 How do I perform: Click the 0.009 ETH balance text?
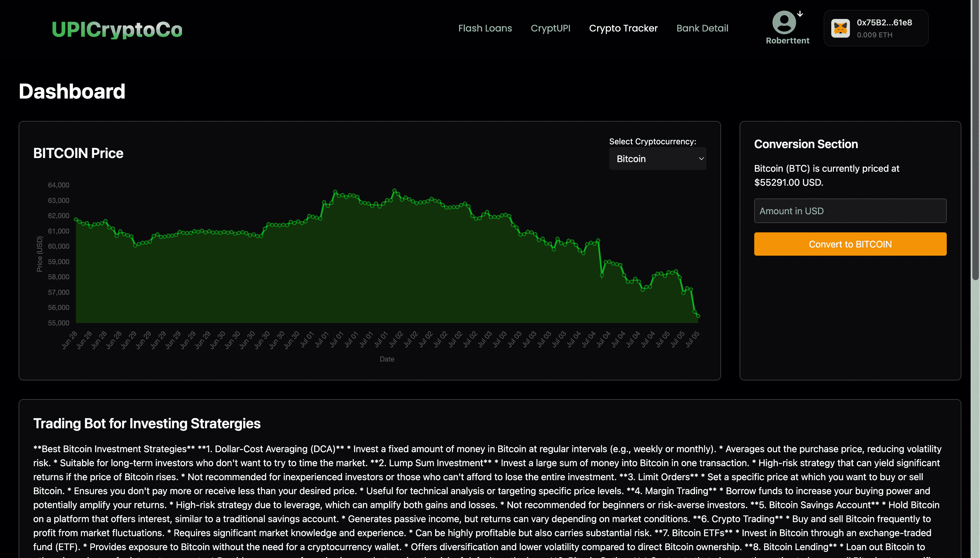pos(874,35)
